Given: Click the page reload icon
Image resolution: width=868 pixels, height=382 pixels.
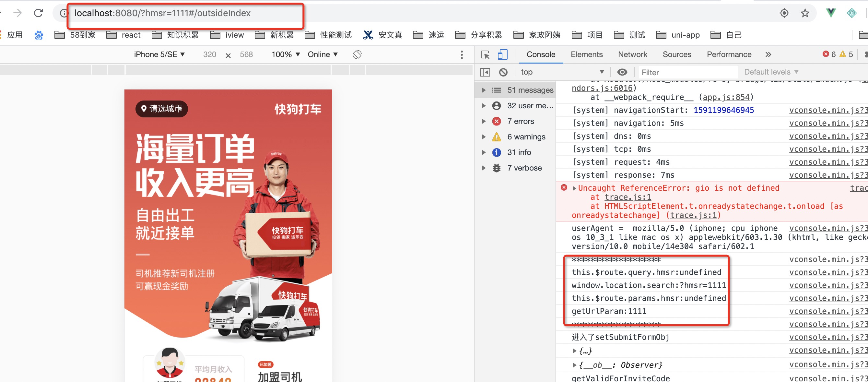Looking at the screenshot, I should [x=39, y=13].
